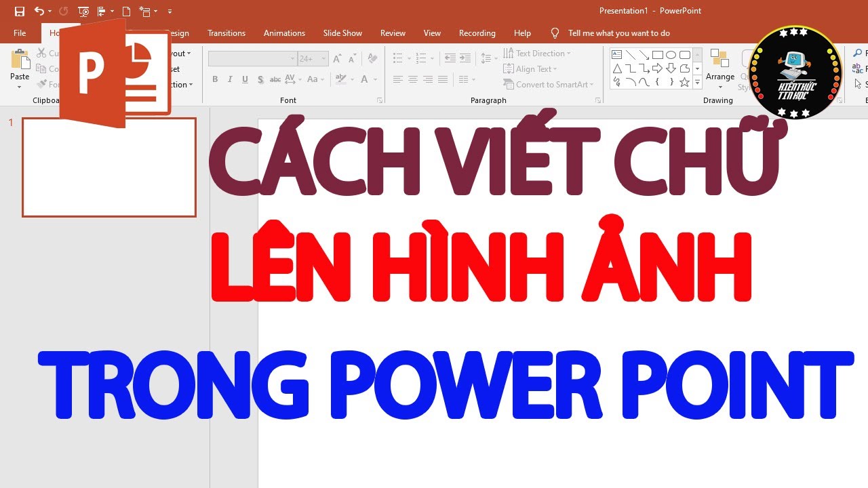The width and height of the screenshot is (868, 488).
Task: Open the Arrange button menu
Action: [x=720, y=69]
